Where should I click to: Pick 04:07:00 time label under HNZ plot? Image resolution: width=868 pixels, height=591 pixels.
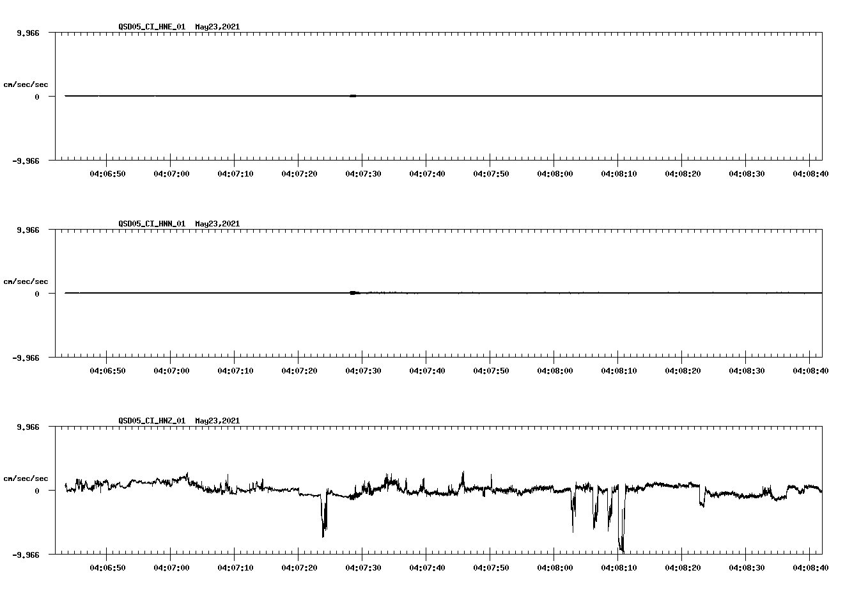[x=171, y=568]
